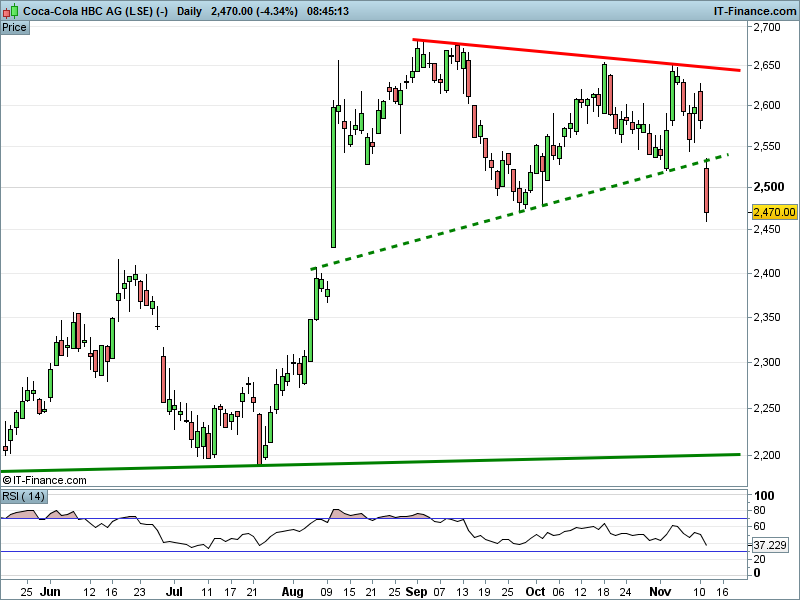Select the solid green long-term support line

tap(370, 462)
